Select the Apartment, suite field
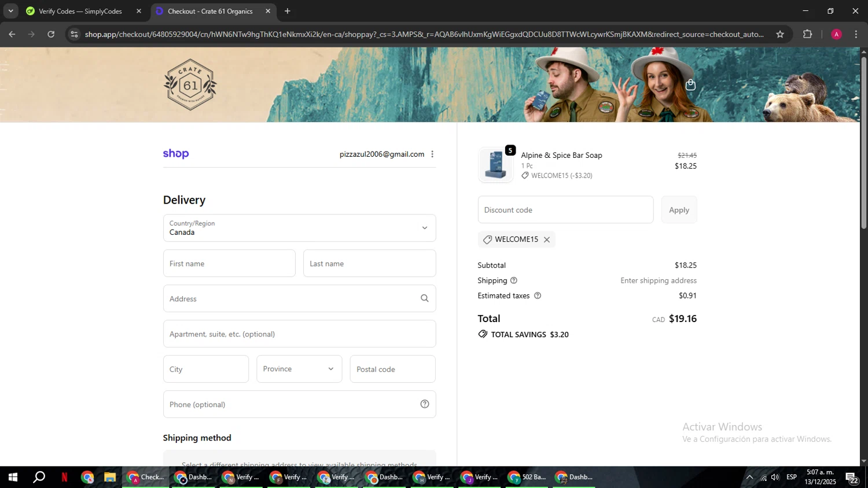The width and height of the screenshot is (868, 488). click(x=299, y=334)
